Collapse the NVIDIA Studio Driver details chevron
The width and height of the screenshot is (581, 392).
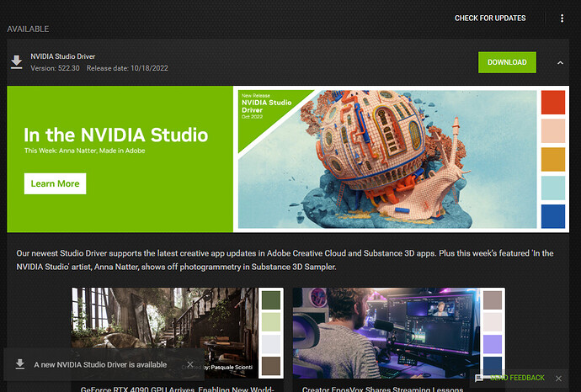[560, 62]
